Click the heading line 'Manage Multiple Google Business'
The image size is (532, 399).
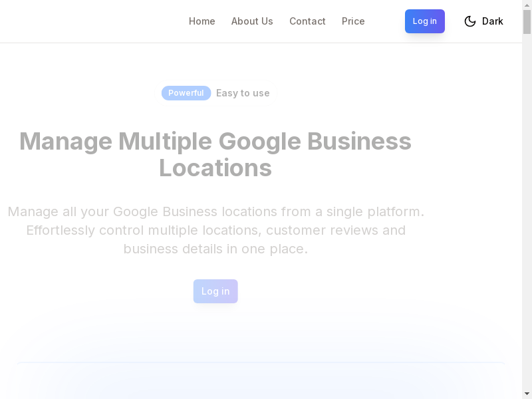click(215, 141)
